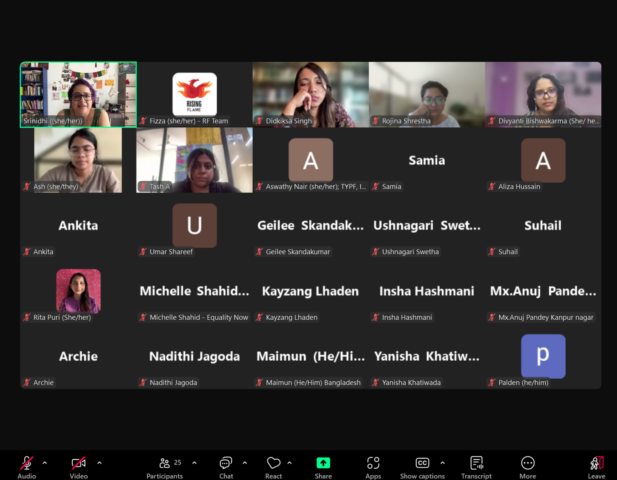The height and width of the screenshot is (480, 617).
Task: Click muted mic icon on Rojina Shrestha label
Action: click(375, 121)
